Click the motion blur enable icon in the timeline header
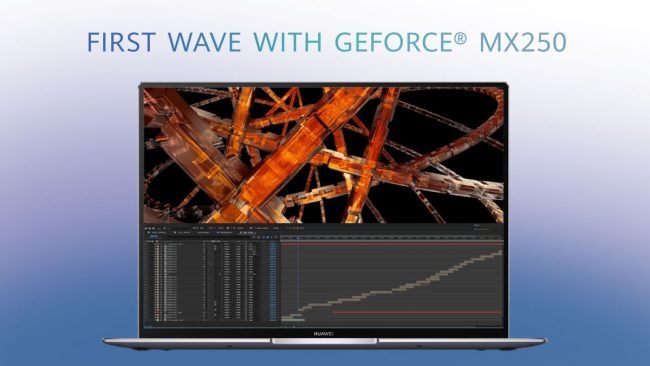 [272, 237]
